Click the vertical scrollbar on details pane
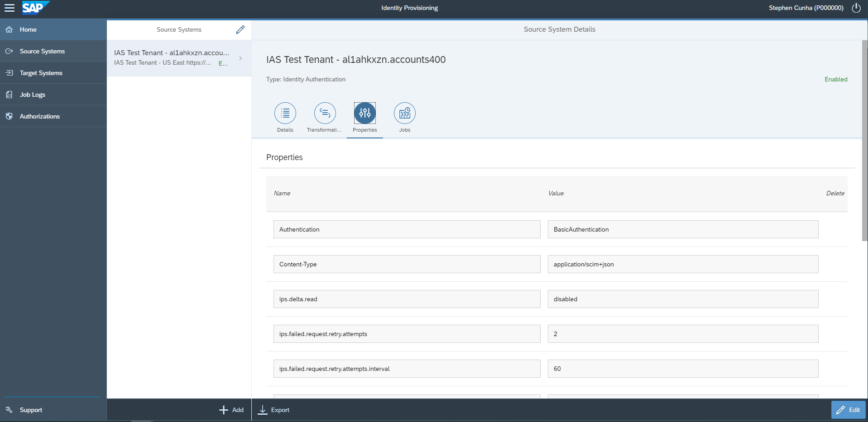 (865, 140)
